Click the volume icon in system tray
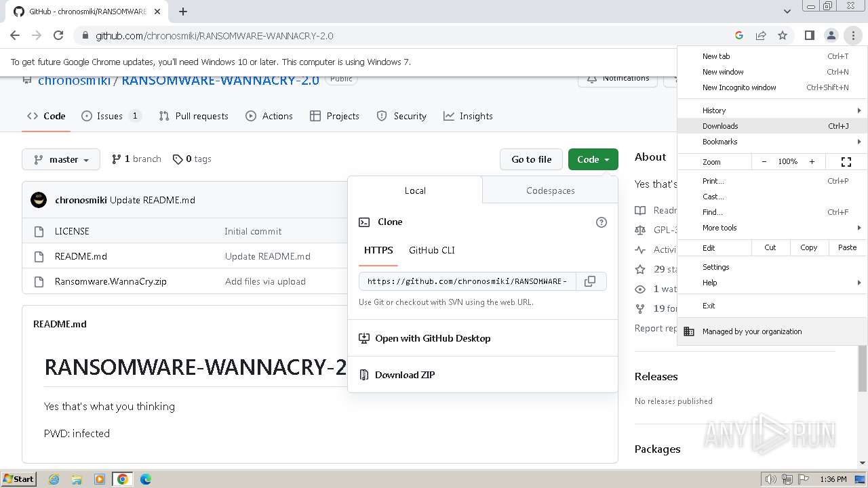868x488 pixels. 770,479
